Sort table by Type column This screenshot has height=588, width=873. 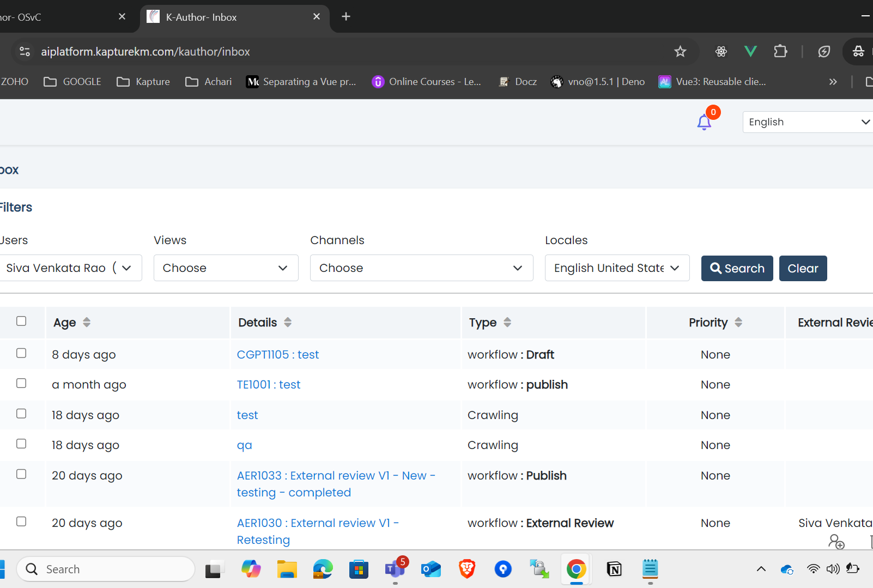click(507, 323)
